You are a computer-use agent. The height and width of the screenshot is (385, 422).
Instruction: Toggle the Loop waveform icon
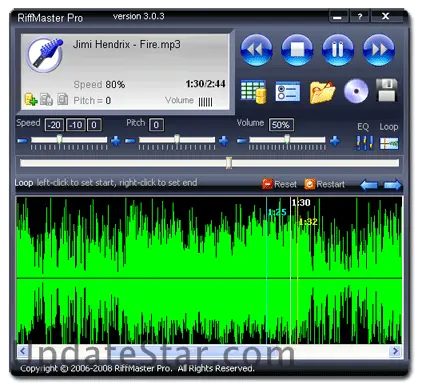[x=389, y=143]
